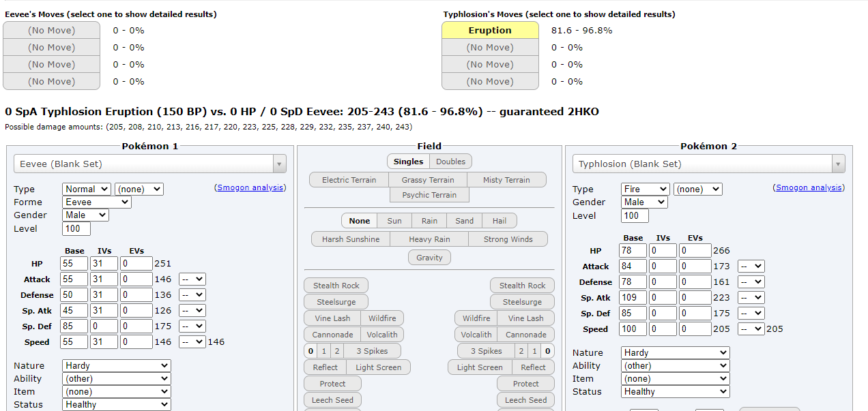The width and height of the screenshot is (868, 411).
Task: Click Eevee's first (No Move) button
Action: point(51,30)
